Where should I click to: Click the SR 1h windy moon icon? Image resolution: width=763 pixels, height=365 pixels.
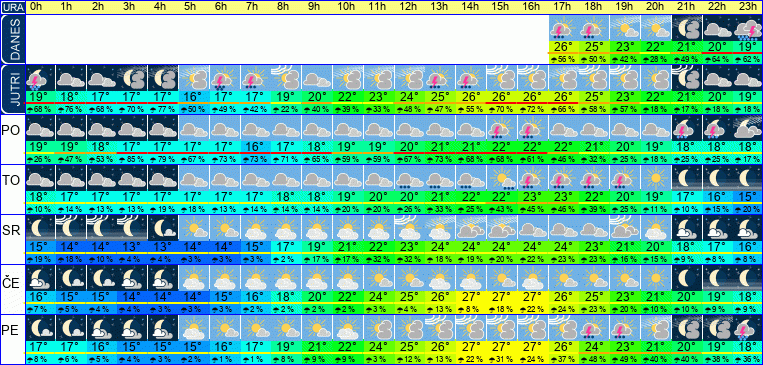pos(71,228)
